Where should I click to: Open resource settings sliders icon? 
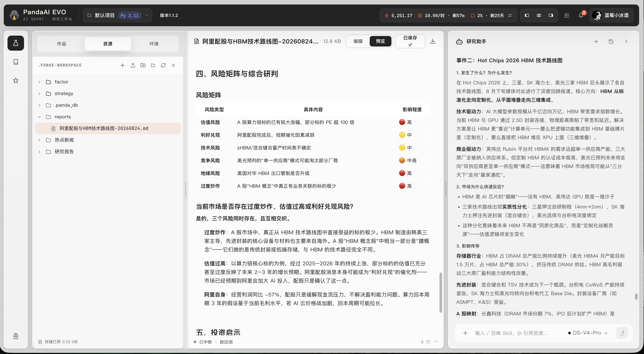tap(510, 15)
